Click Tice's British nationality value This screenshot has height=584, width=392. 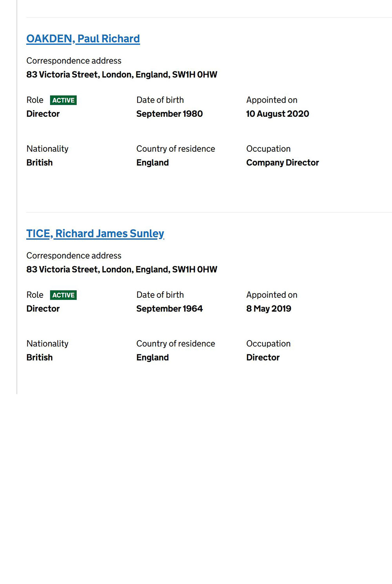[40, 357]
